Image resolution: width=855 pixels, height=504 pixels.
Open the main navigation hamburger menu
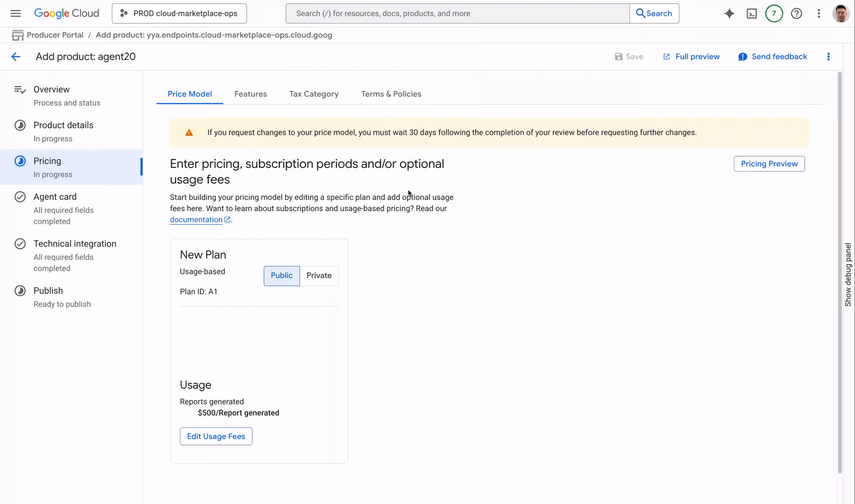coord(16,14)
